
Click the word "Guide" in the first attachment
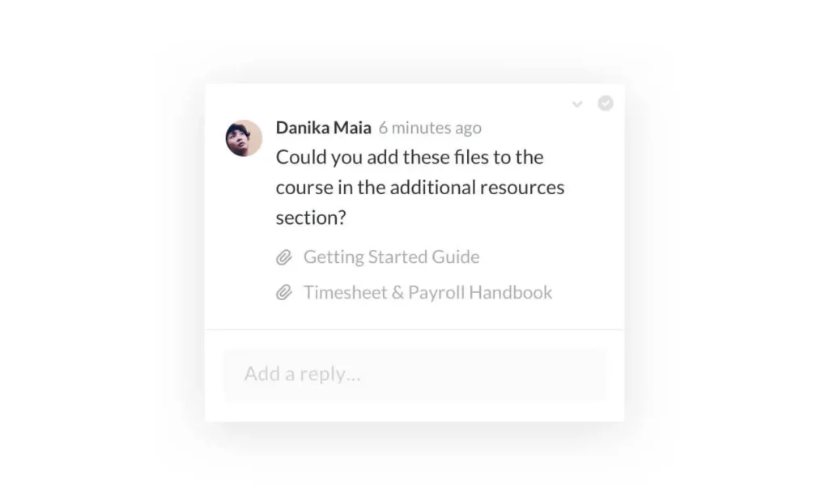[454, 257]
